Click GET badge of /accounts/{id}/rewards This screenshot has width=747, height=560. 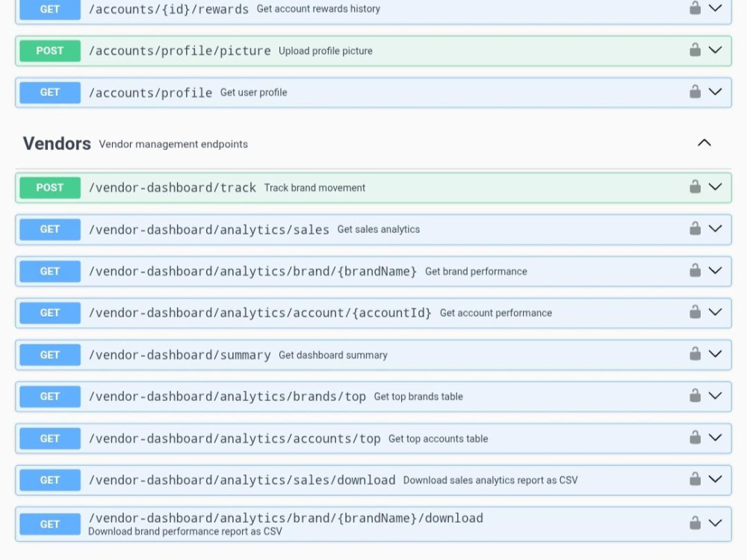click(x=50, y=9)
